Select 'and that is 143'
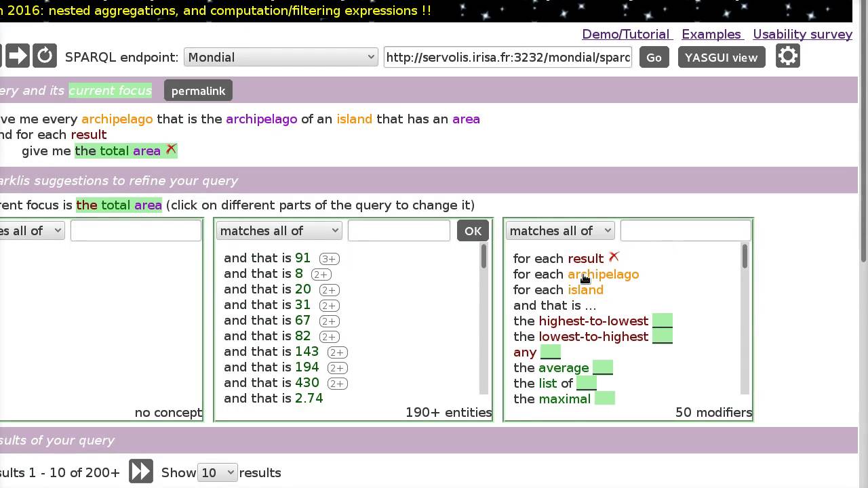The height and width of the screenshot is (488, 868). pyautogui.click(x=271, y=352)
